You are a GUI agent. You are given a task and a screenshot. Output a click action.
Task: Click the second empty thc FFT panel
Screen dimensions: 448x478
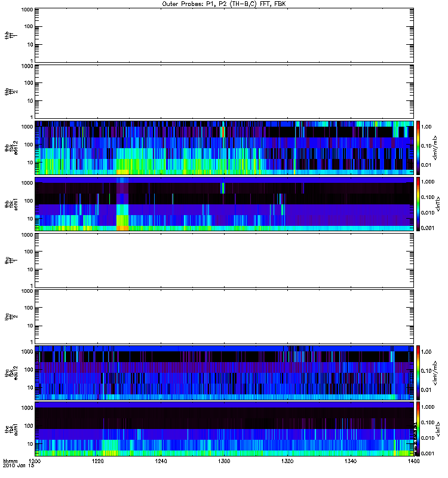point(224,317)
